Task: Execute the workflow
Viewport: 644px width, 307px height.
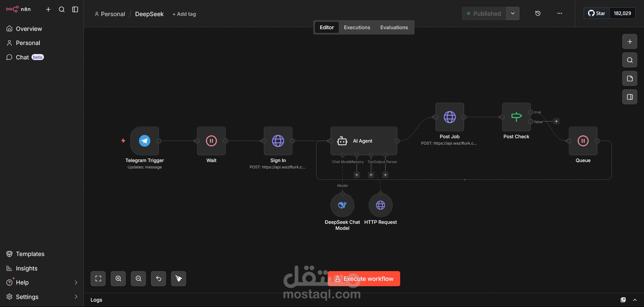Action: click(364, 279)
